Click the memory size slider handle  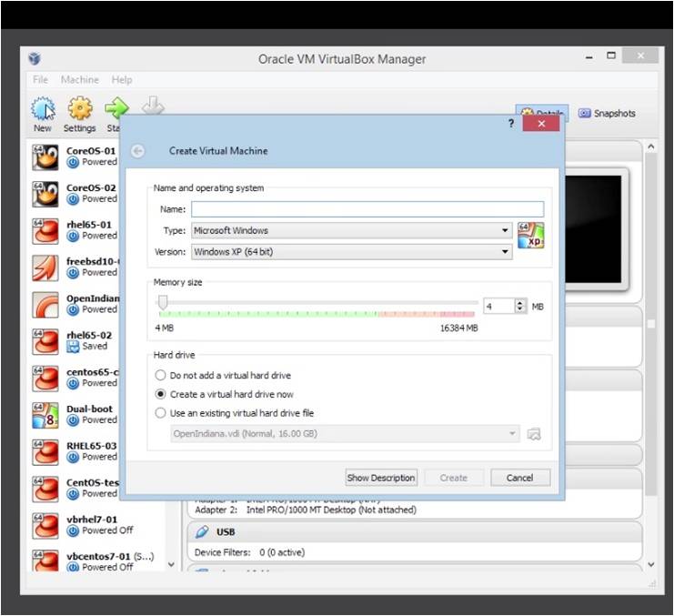tap(163, 302)
